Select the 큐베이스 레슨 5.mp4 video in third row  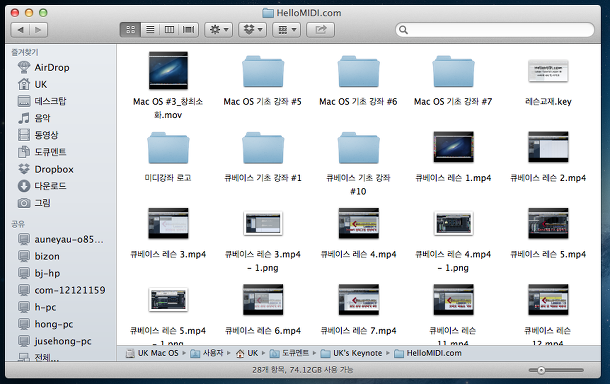click(548, 223)
